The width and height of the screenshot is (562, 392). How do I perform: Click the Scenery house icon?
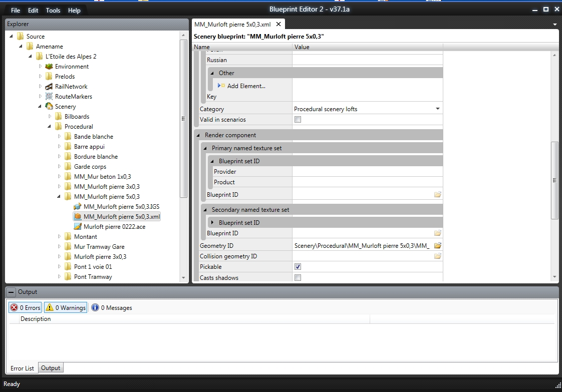point(49,107)
